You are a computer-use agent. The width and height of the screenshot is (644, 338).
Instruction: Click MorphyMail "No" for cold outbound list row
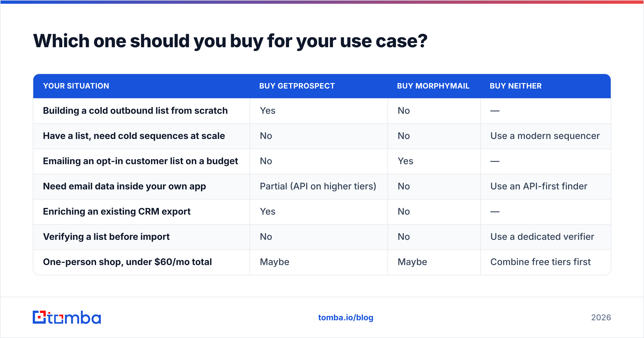[404, 111]
